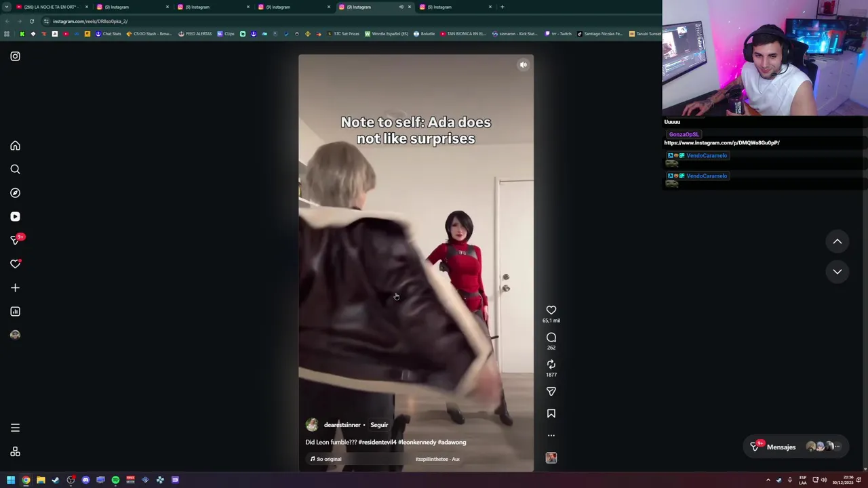Open Discord from taskbar
This screenshot has width=868, height=488.
(85, 480)
